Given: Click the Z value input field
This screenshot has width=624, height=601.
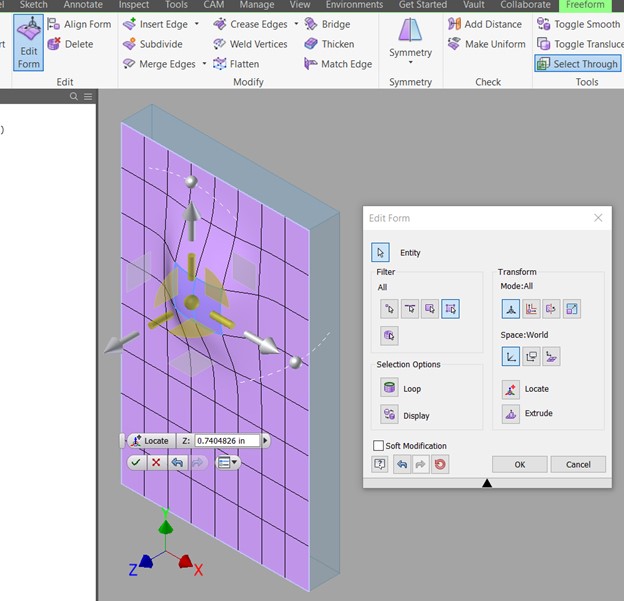Looking at the screenshot, I should [x=226, y=441].
